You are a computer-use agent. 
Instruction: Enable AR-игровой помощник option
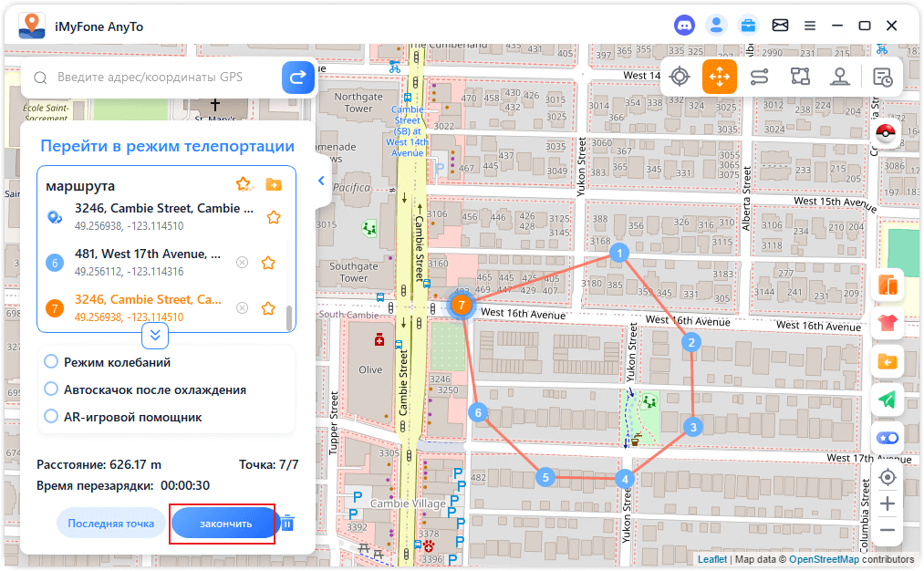click(x=51, y=417)
